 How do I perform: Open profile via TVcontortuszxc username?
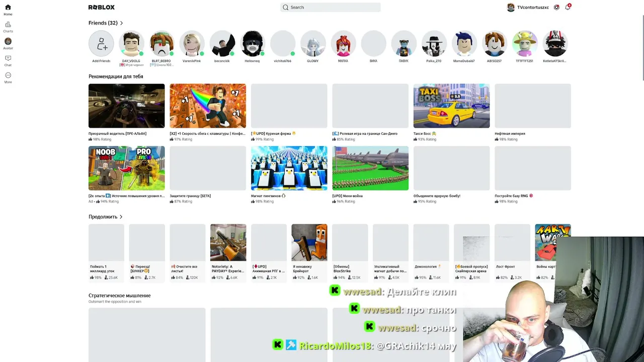(533, 8)
